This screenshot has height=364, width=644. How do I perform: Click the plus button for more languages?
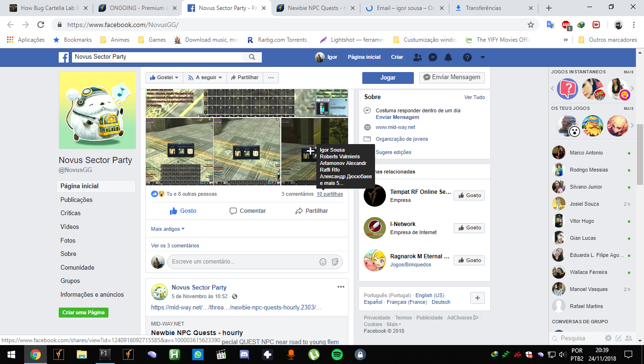click(x=477, y=298)
